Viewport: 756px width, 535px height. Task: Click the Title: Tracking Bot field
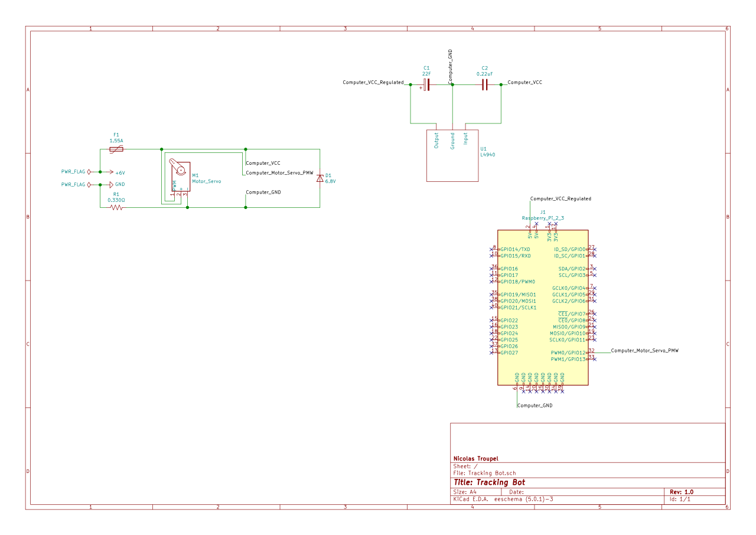(x=489, y=482)
